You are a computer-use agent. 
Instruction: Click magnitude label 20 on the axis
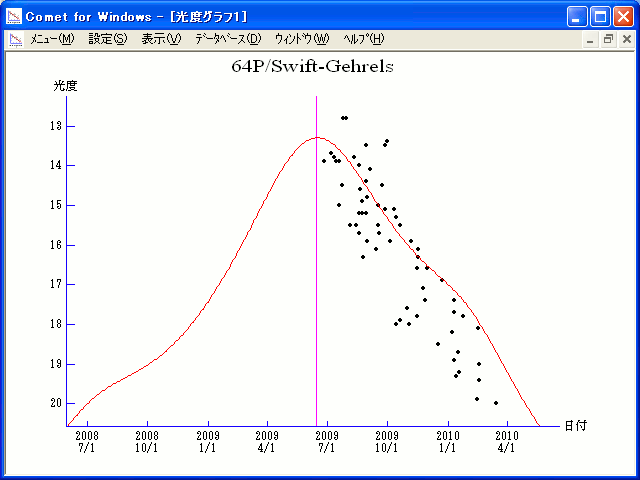(x=56, y=403)
